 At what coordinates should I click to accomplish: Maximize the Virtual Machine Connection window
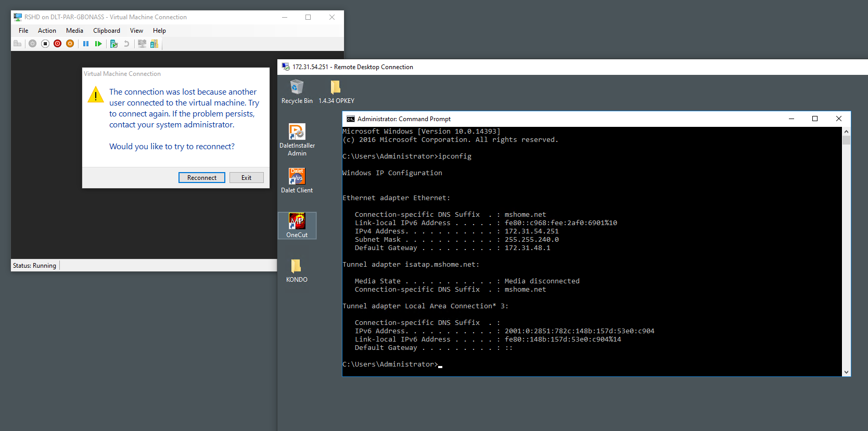pyautogui.click(x=308, y=17)
